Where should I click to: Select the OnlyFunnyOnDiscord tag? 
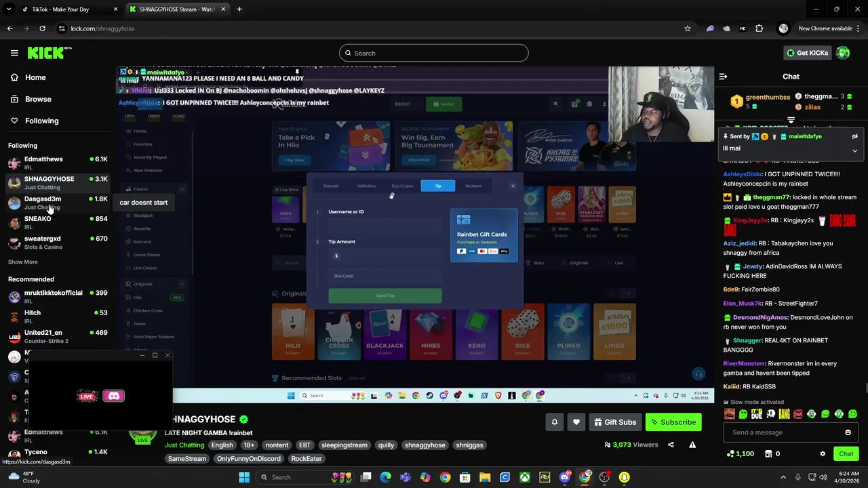point(248,459)
